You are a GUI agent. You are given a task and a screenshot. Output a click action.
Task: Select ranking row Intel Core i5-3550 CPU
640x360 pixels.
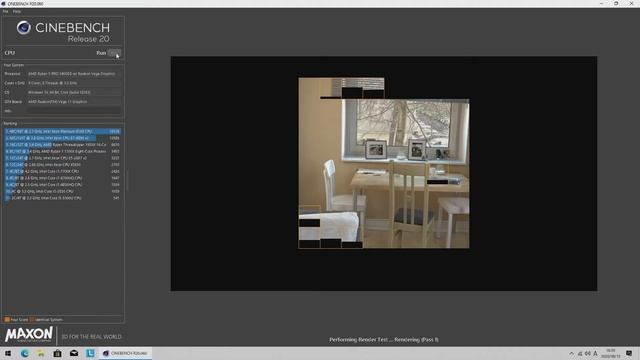[x=62, y=191]
